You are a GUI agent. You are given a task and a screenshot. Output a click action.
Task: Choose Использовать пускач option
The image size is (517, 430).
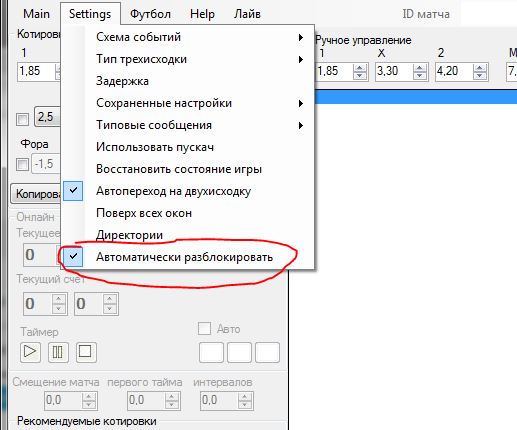(187, 147)
